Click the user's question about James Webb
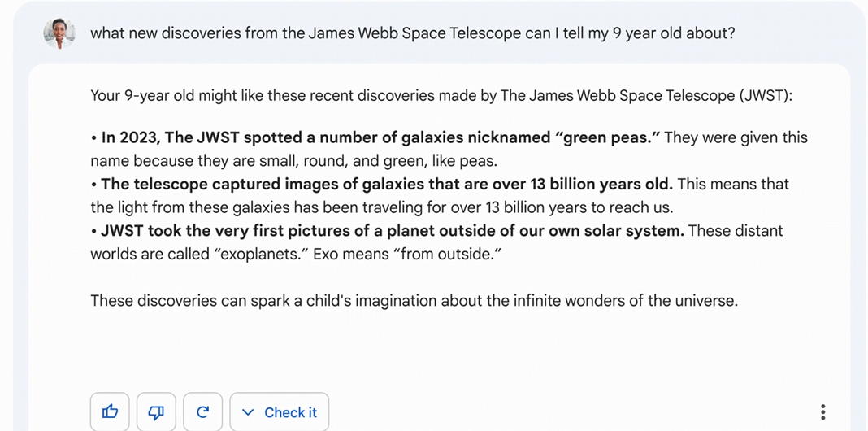The height and width of the screenshot is (431, 868). (412, 33)
